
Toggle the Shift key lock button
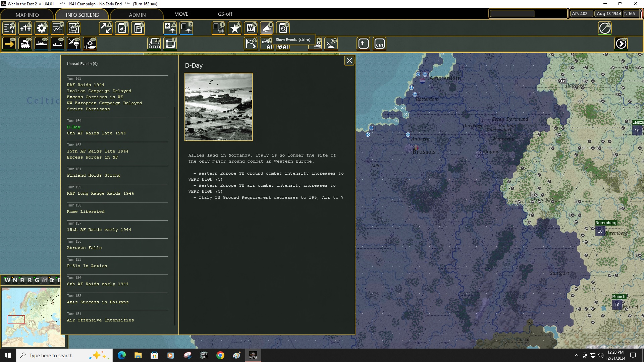click(x=363, y=44)
